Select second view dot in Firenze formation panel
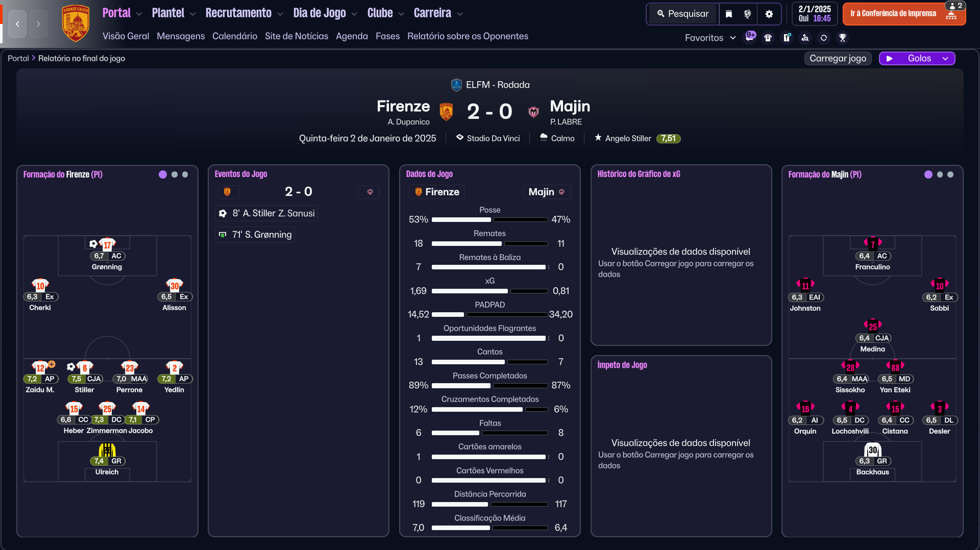 point(175,174)
